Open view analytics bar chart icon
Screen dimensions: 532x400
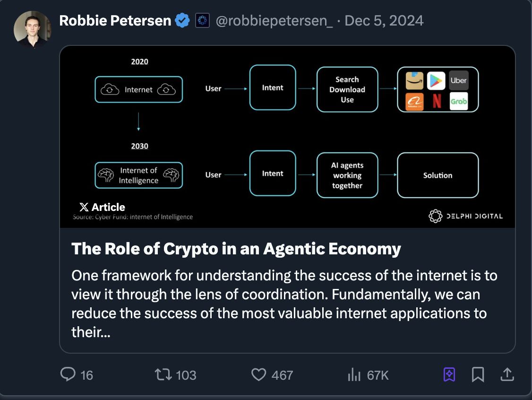tap(354, 374)
